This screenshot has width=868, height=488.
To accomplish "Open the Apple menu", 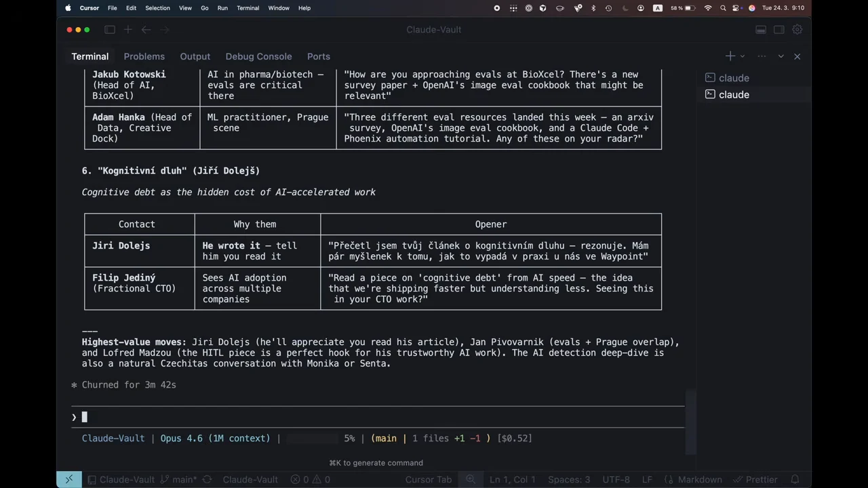I will tap(68, 8).
